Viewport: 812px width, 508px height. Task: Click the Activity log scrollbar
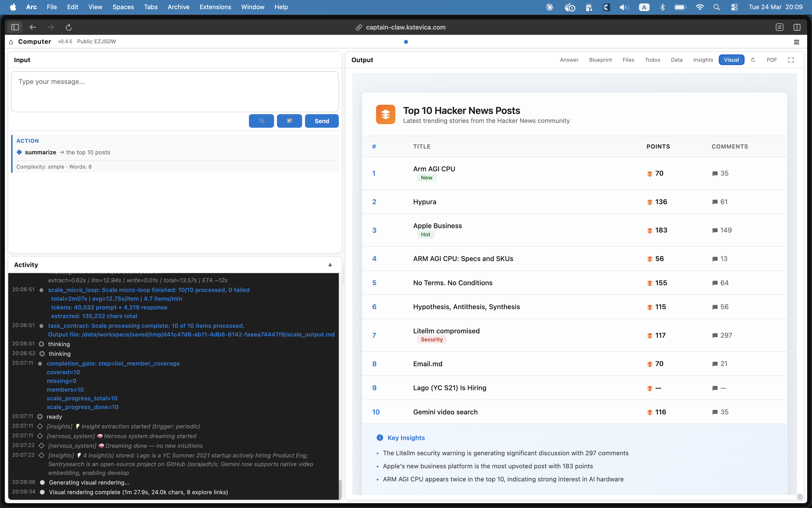point(340,490)
